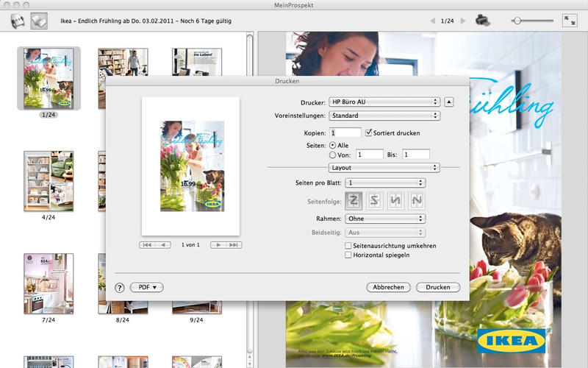This screenshot has height=368, width=588.
Task: Select reversed S-pattern page order icon
Action: pos(374,200)
